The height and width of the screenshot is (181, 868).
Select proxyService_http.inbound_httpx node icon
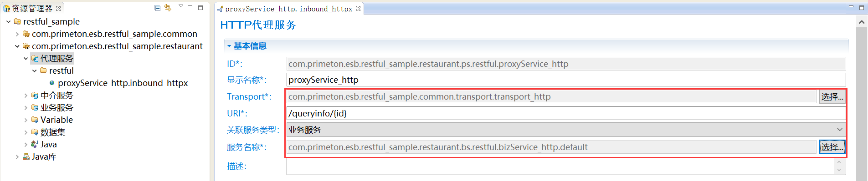pyautogui.click(x=52, y=83)
